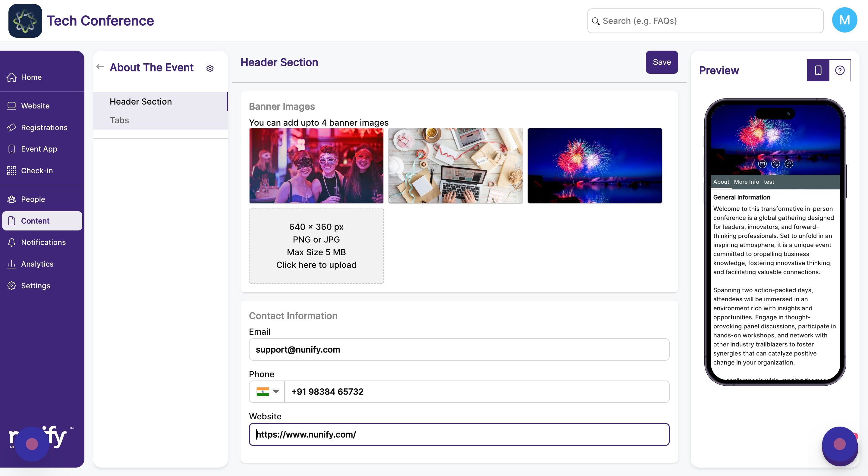Click the back arrow next to About The Event
This screenshot has width=868, height=476.
click(100, 67)
